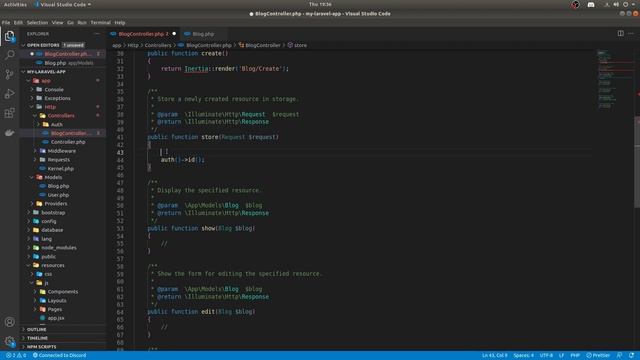Image resolution: width=640 pixels, height=360 pixels.
Task: Split the editor to the right
Action: [620, 33]
